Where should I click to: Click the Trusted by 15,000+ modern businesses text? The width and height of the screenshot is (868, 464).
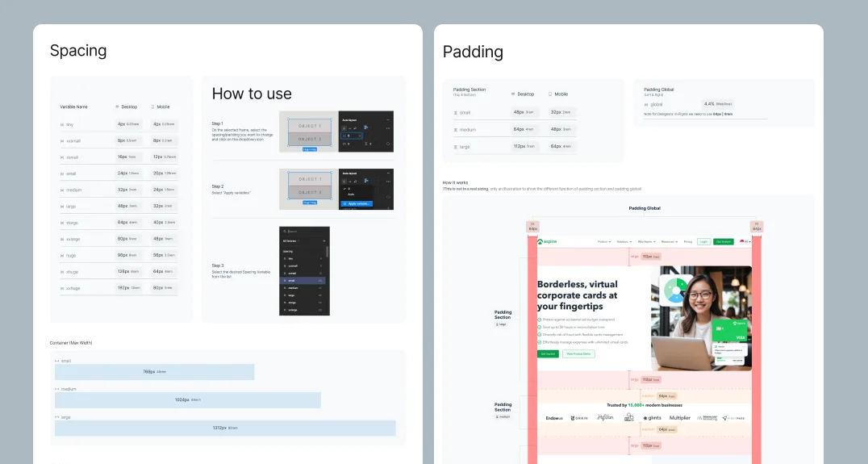tap(645, 405)
